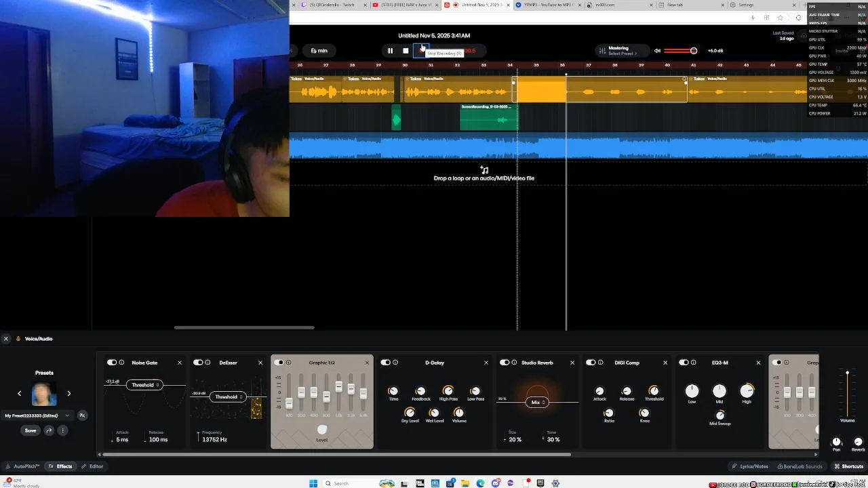Screen dimensions: 868x488
Task: Select next preset with right arrow
Action: (68, 393)
